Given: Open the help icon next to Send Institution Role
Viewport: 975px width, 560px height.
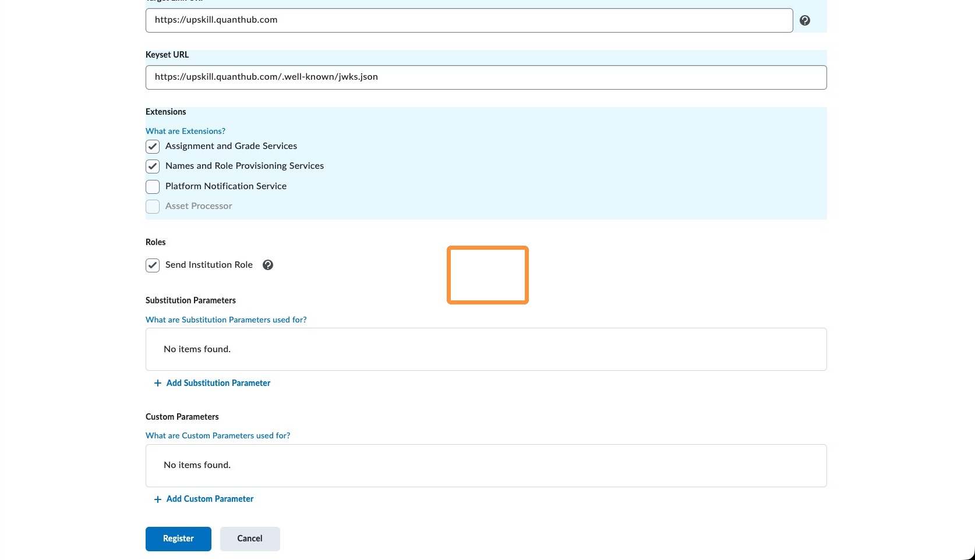Looking at the screenshot, I should click(268, 265).
